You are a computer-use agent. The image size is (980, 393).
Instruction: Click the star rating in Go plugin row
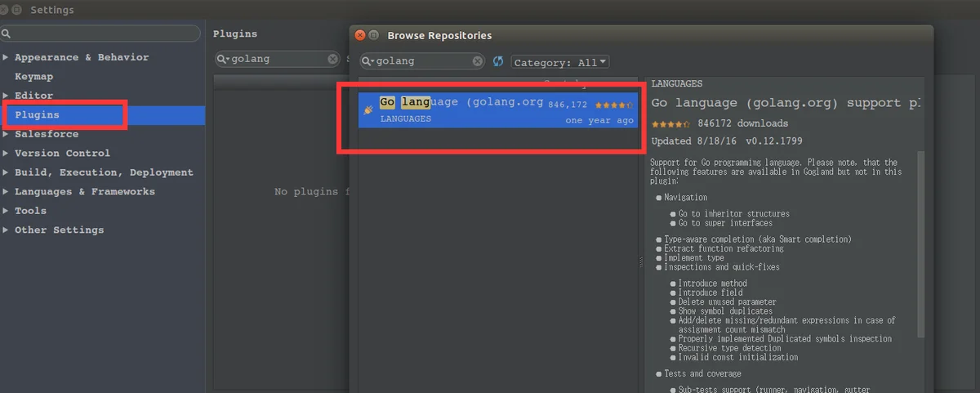614,105
